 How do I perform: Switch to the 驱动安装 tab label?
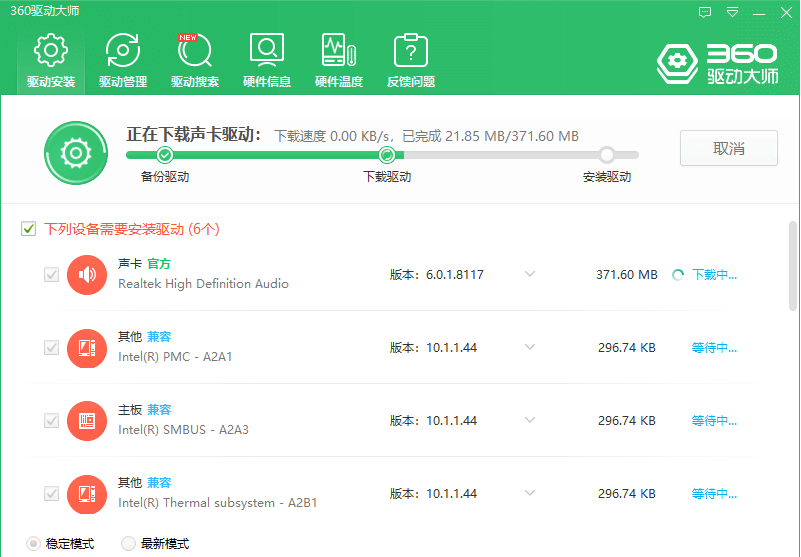click(x=51, y=82)
